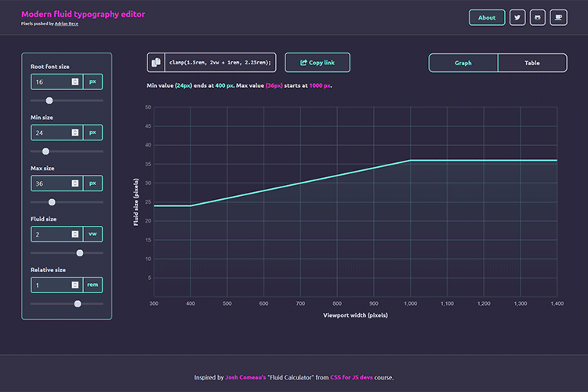
Task: Click the Root font size stepper
Action: 75,81
